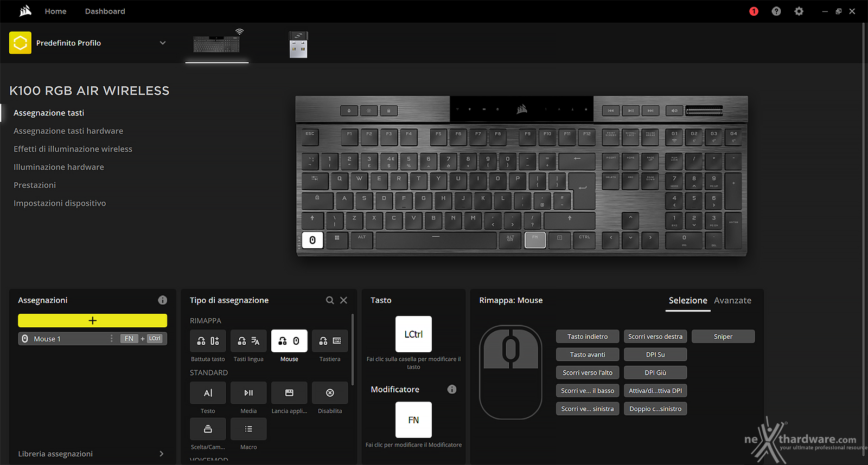
Task: Select DPI Su action
Action: [655, 354]
